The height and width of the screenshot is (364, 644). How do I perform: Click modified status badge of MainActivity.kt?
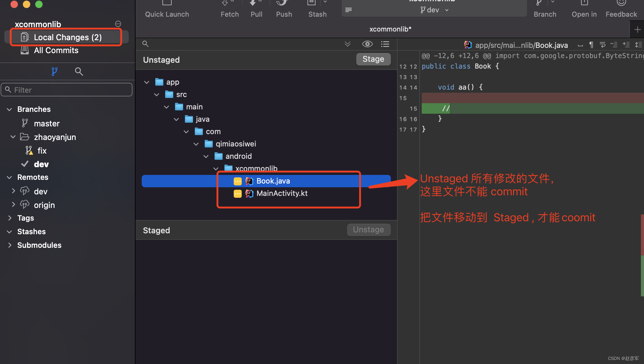[237, 193]
